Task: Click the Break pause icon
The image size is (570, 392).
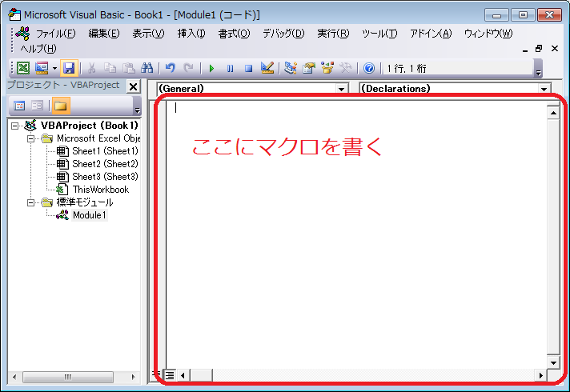Action: tap(230, 68)
